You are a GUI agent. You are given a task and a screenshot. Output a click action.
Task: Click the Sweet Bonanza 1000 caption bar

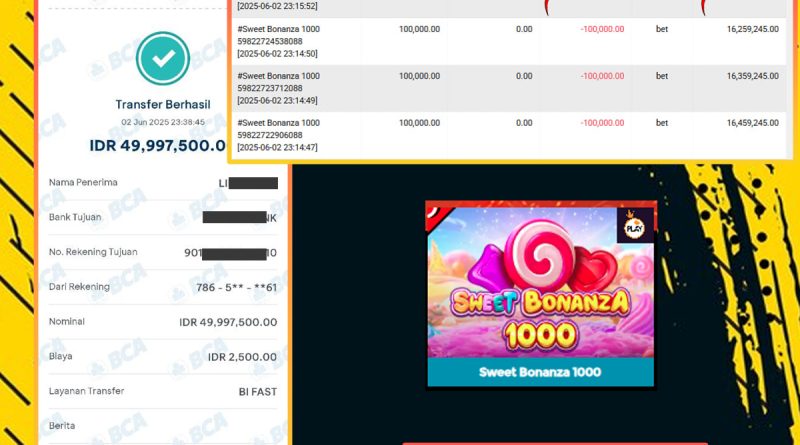(540, 372)
